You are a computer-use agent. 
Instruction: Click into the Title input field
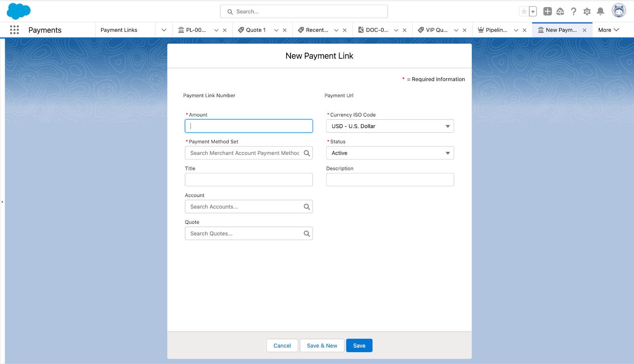click(248, 180)
